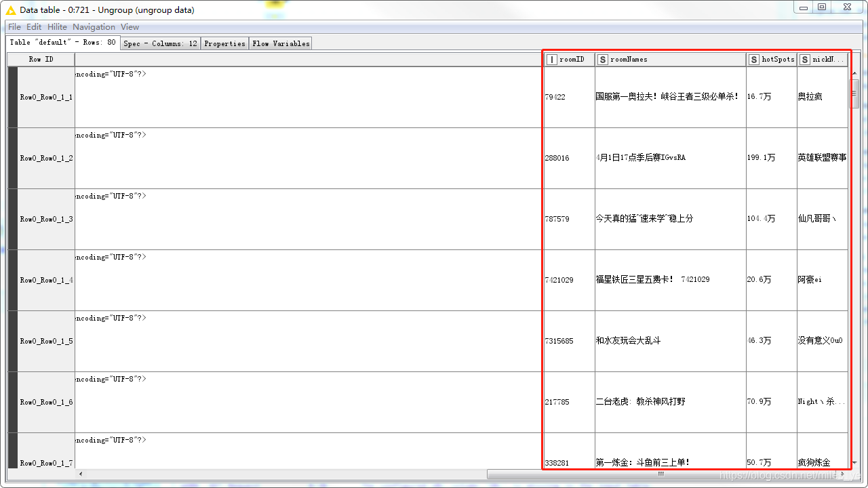
Task: Select row Row0_Row0_1_5
Action: [46, 341]
